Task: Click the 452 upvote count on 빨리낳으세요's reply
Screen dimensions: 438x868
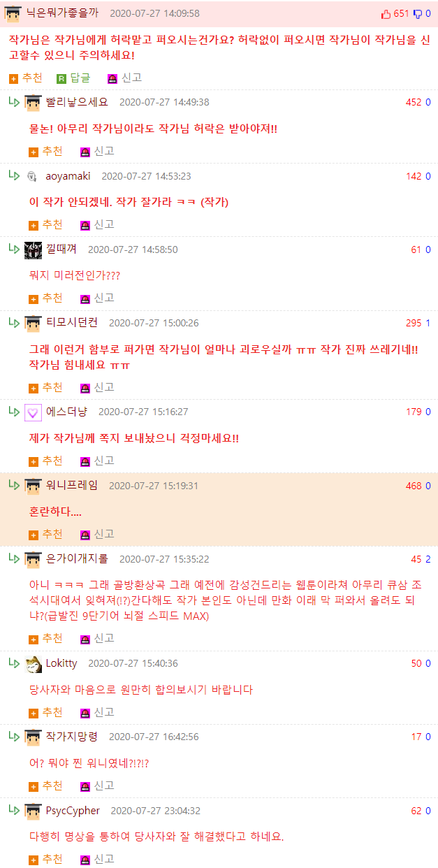Action: 414,102
